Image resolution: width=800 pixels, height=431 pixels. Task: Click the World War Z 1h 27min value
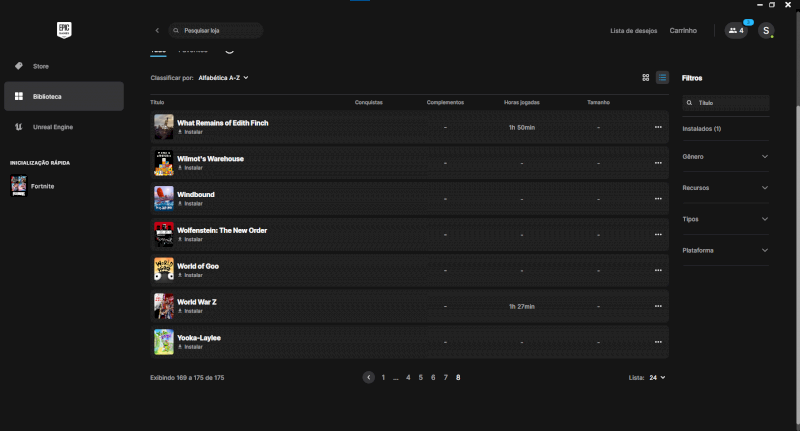click(521, 307)
